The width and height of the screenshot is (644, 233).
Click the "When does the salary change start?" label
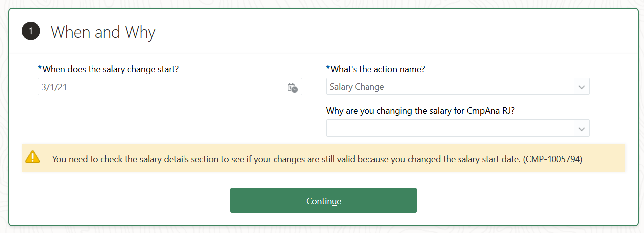click(x=110, y=69)
